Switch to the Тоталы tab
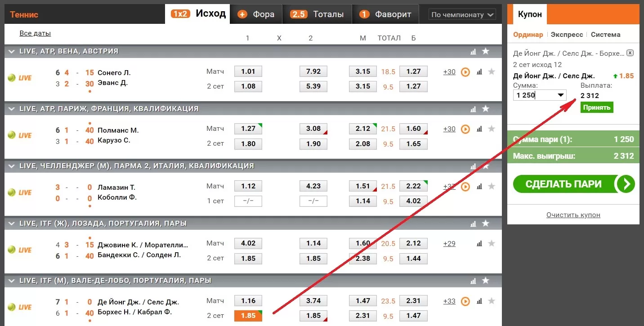This screenshot has height=326, width=644. 317,14
